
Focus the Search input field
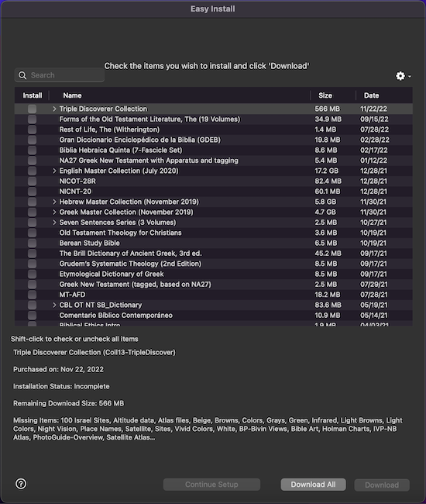pyautogui.click(x=60, y=75)
